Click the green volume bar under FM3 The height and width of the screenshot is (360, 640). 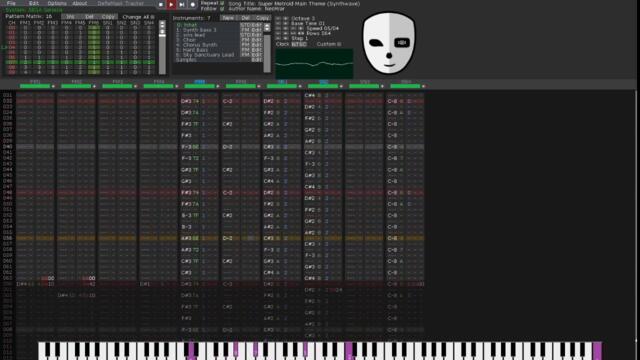coord(117,87)
